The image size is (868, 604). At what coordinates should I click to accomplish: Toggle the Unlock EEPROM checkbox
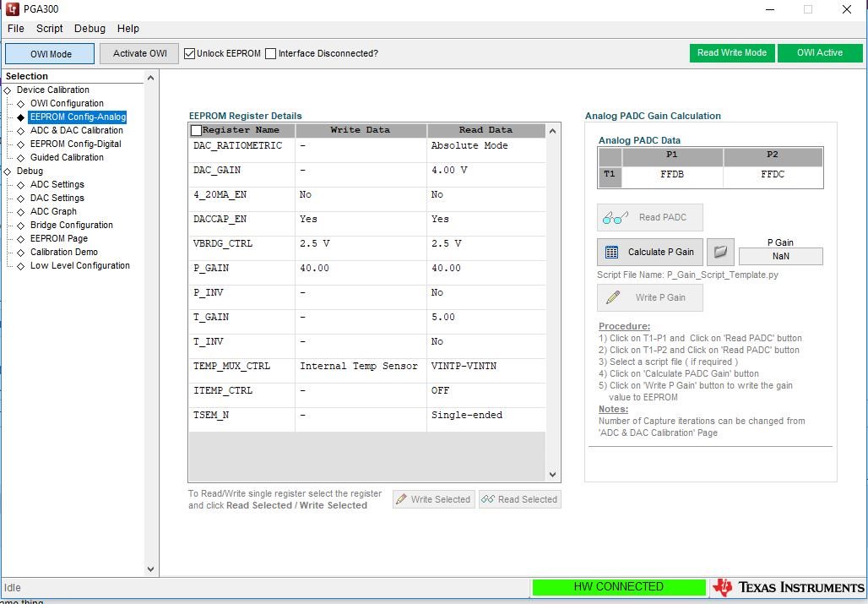tap(189, 54)
